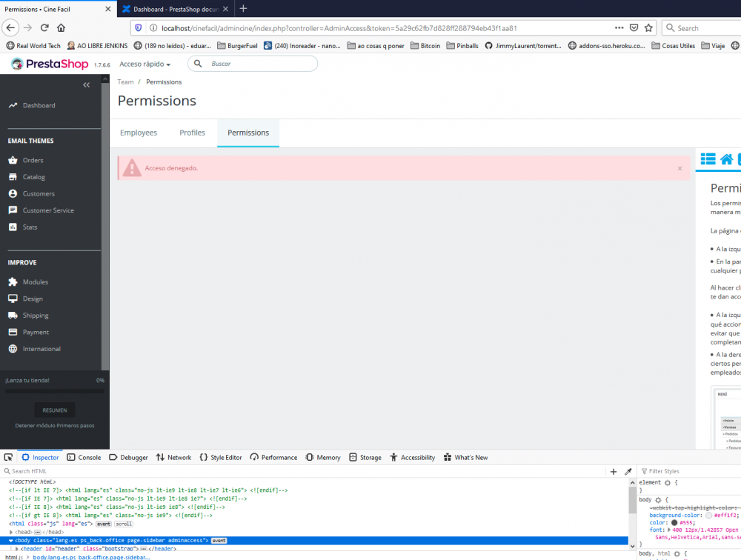Click the PrestaShop logo
This screenshot has width=741, height=560.
click(50, 64)
